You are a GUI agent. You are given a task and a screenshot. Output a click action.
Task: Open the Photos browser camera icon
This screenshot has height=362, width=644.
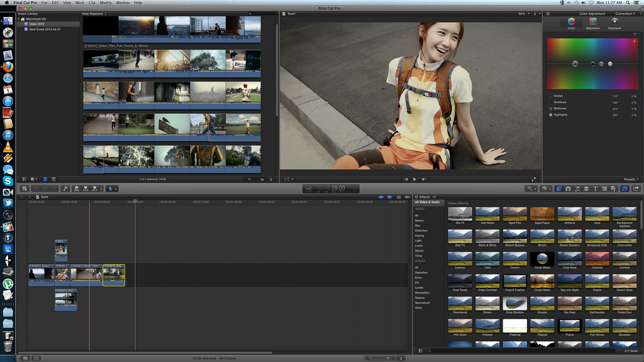(x=568, y=189)
